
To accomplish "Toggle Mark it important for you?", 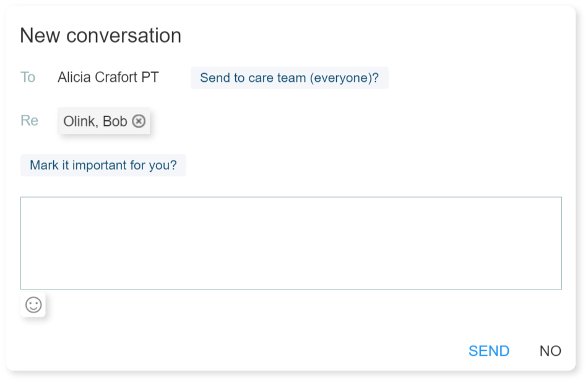I will (x=103, y=165).
